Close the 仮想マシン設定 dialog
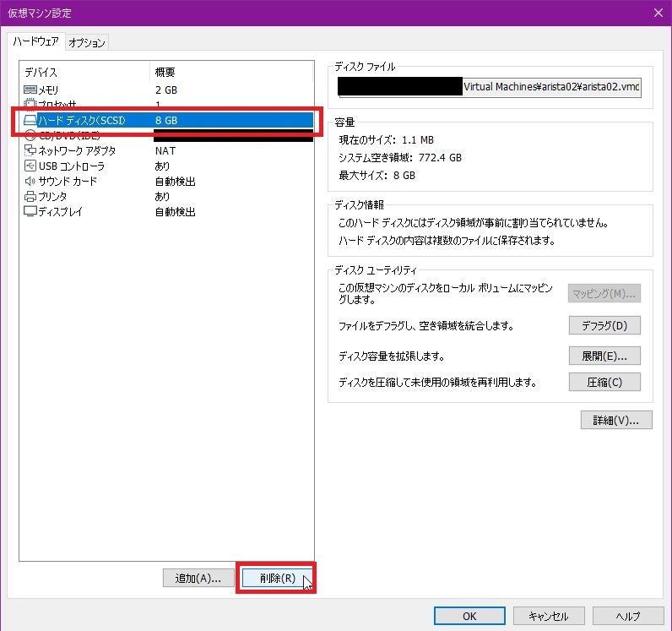 tap(658, 13)
